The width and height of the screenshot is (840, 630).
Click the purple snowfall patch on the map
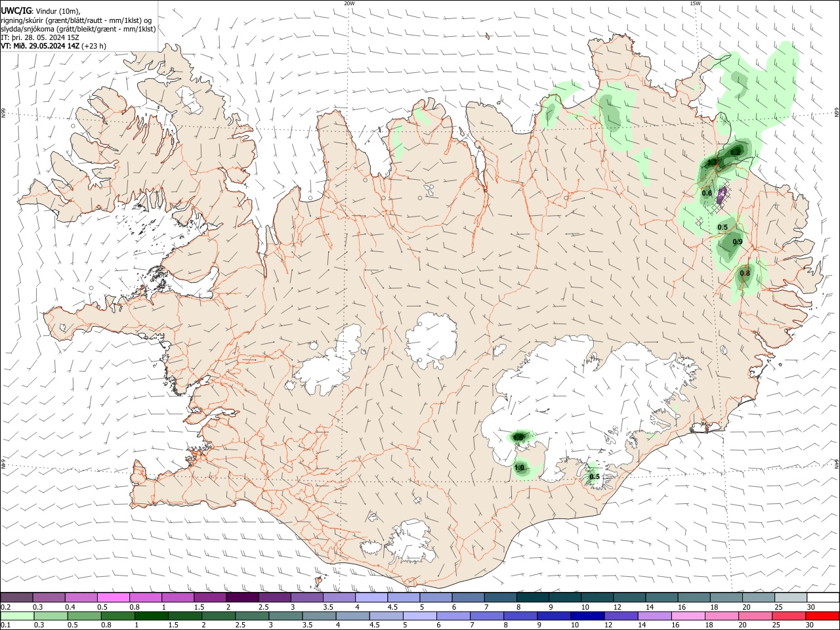(x=721, y=194)
